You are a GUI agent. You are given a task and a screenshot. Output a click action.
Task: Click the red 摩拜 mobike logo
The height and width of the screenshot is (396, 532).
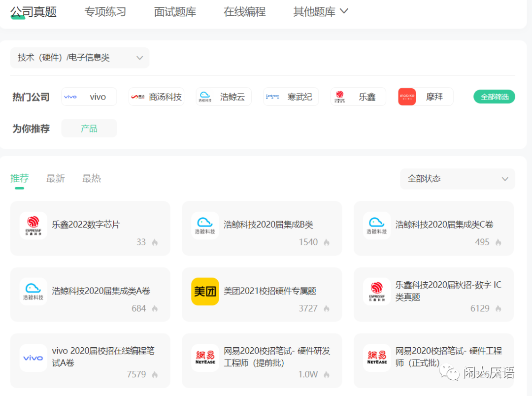(407, 97)
